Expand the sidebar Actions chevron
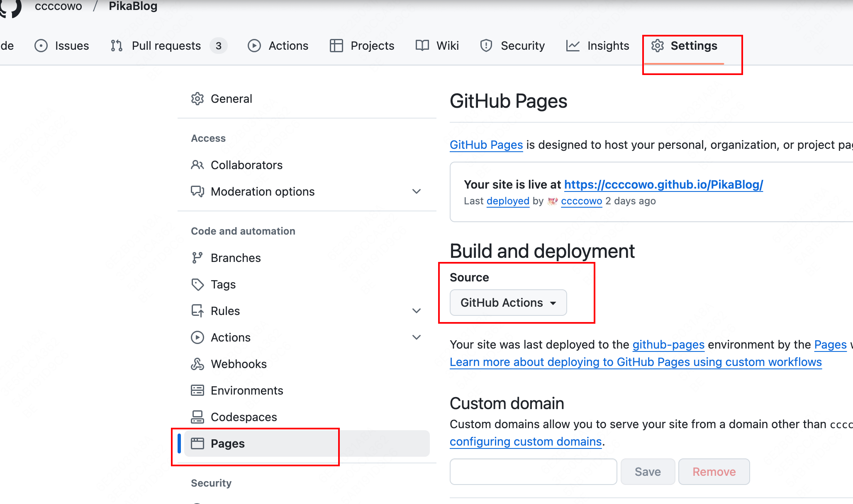Image resolution: width=853 pixels, height=504 pixels. click(417, 337)
